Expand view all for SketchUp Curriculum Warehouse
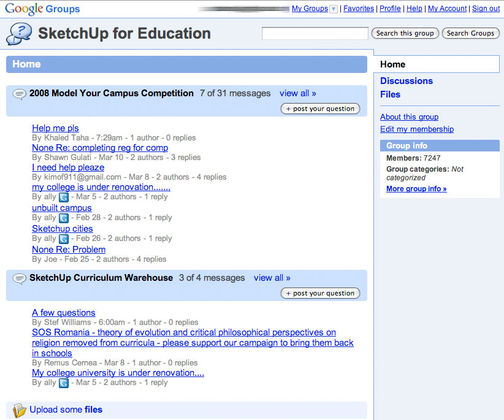Screen dimensions: 504x420 pyautogui.click(x=272, y=278)
